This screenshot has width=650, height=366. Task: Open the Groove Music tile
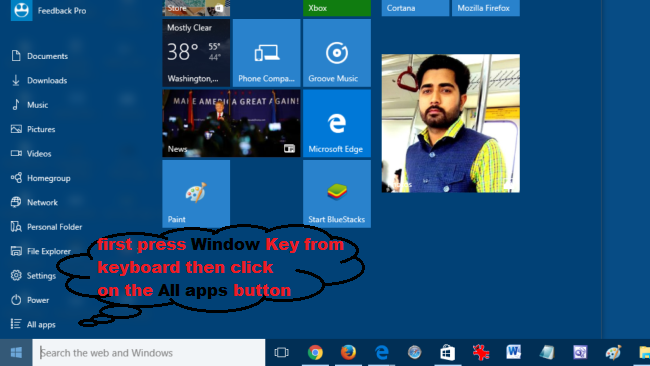[x=337, y=53]
